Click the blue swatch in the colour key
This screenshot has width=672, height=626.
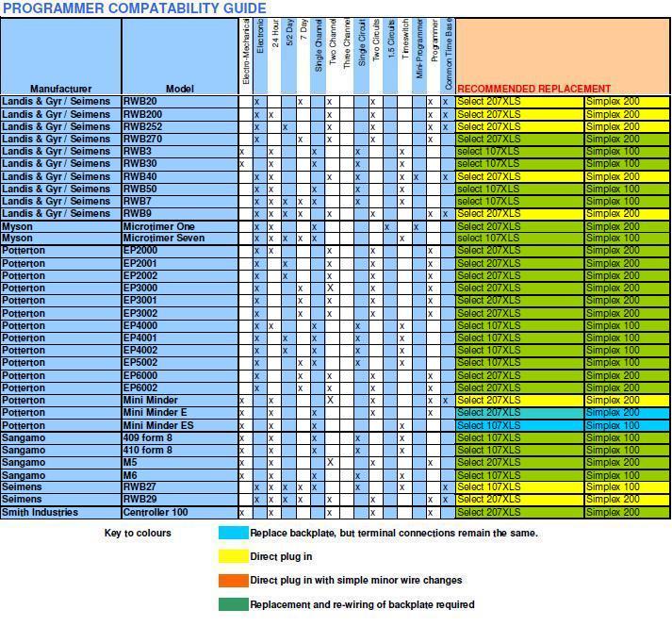pos(233,533)
